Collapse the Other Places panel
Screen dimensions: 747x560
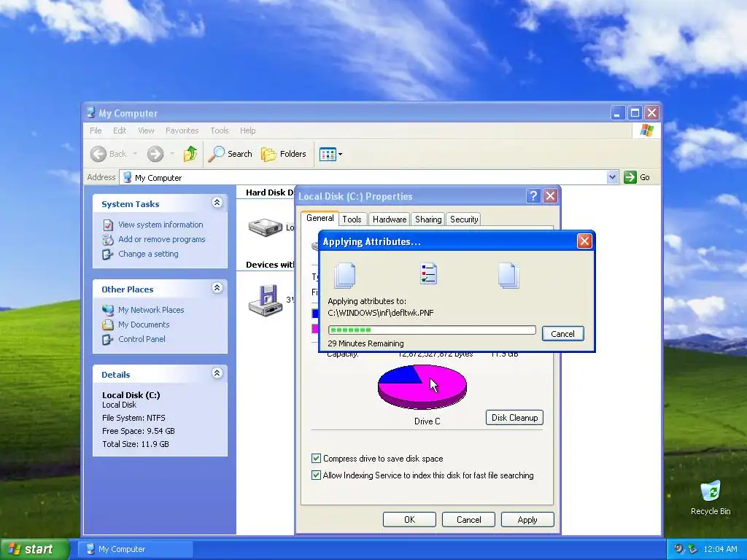pos(217,288)
